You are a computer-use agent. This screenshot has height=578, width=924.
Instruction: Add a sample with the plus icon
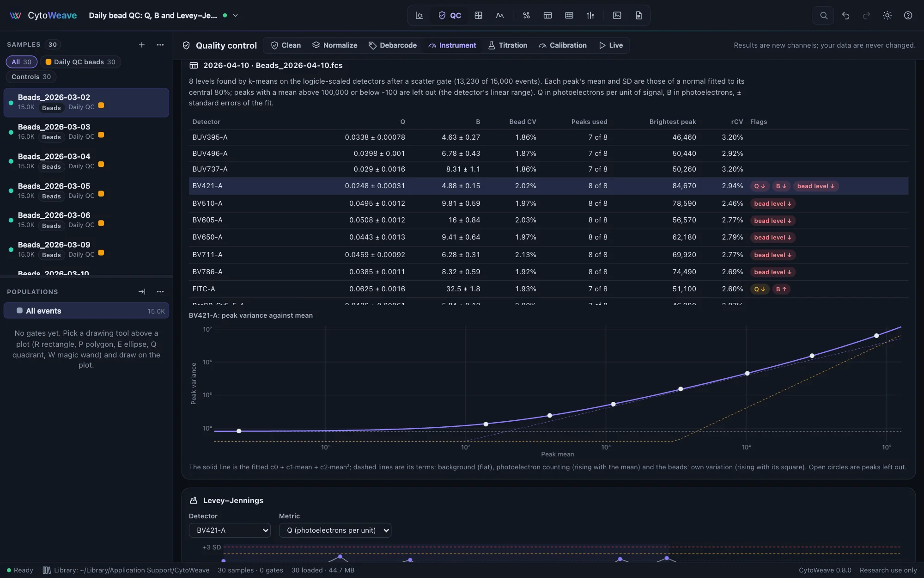click(x=142, y=44)
